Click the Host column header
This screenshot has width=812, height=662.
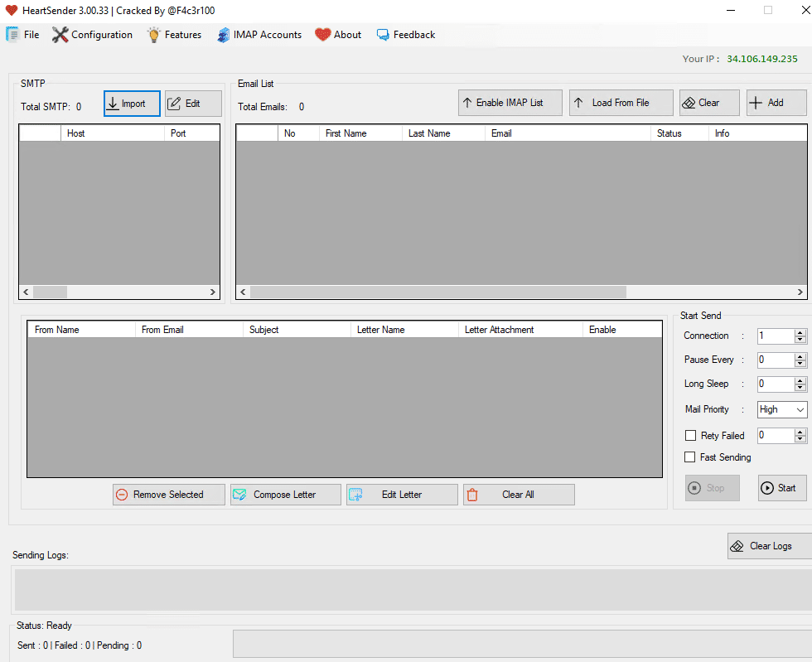click(113, 133)
